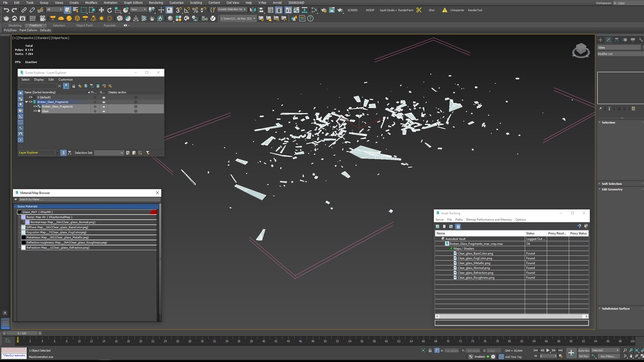Click the Set Key button
This screenshot has width=644, height=362.
pyautogui.click(x=584, y=357)
